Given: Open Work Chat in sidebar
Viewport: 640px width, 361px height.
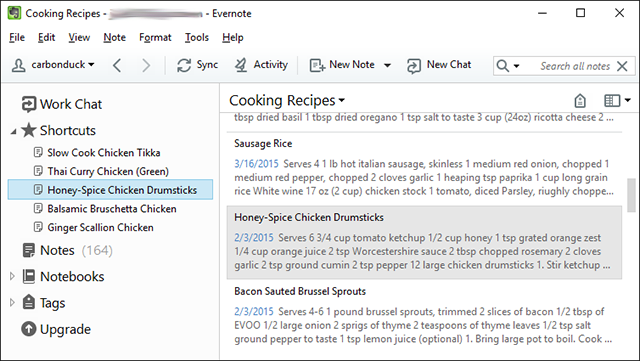Looking at the screenshot, I should (x=62, y=104).
